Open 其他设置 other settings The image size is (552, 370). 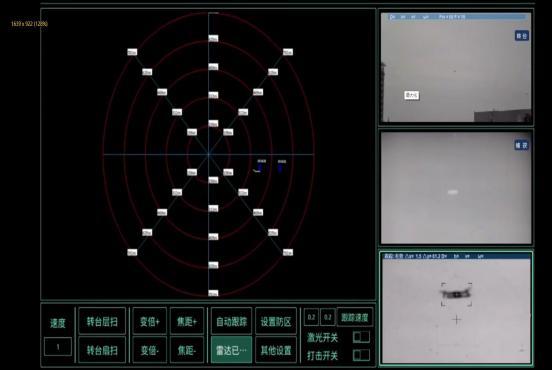point(276,350)
